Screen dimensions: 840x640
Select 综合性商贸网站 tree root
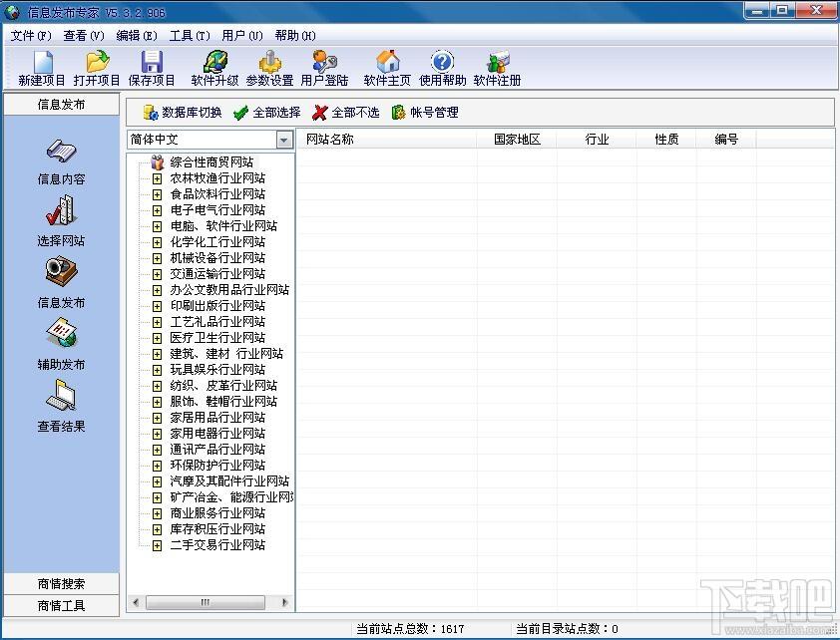click(211, 162)
